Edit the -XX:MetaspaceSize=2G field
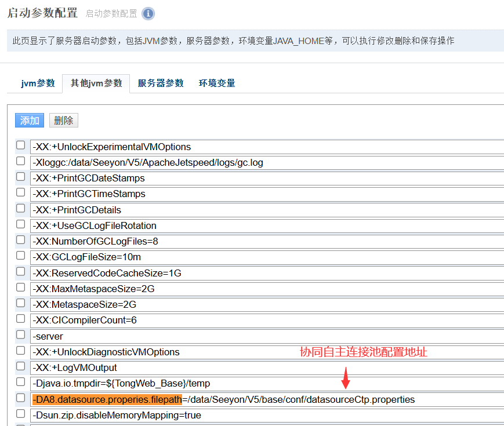This screenshot has width=504, height=426. pos(267,304)
